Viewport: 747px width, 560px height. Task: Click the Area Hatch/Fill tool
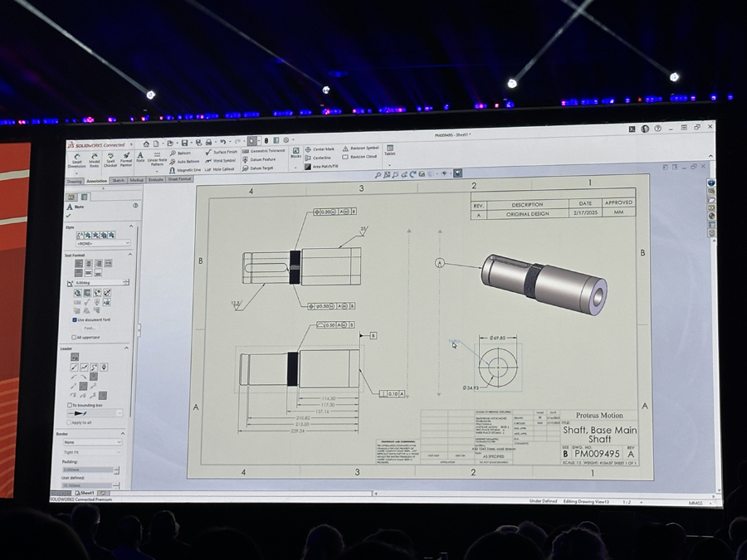click(x=324, y=167)
